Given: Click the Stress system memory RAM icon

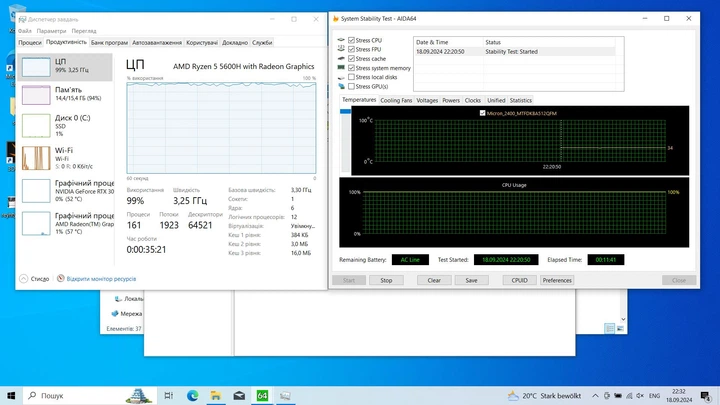Looking at the screenshot, I should pyautogui.click(x=341, y=68).
